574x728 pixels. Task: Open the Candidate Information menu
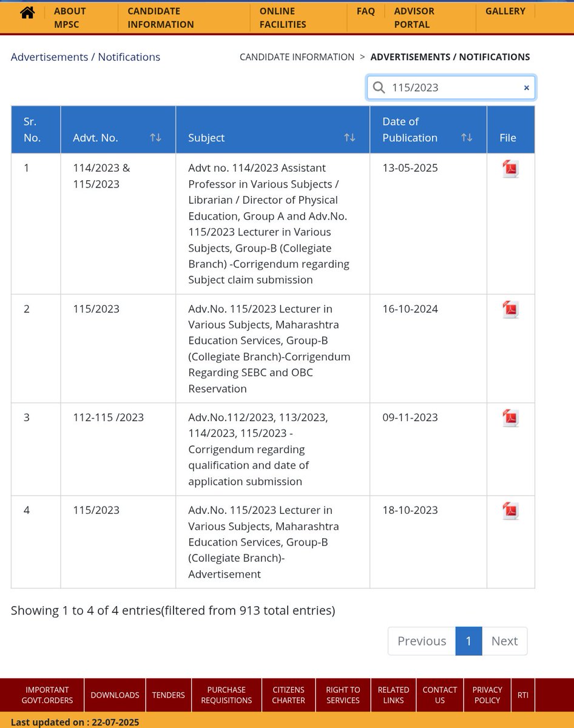[161, 18]
